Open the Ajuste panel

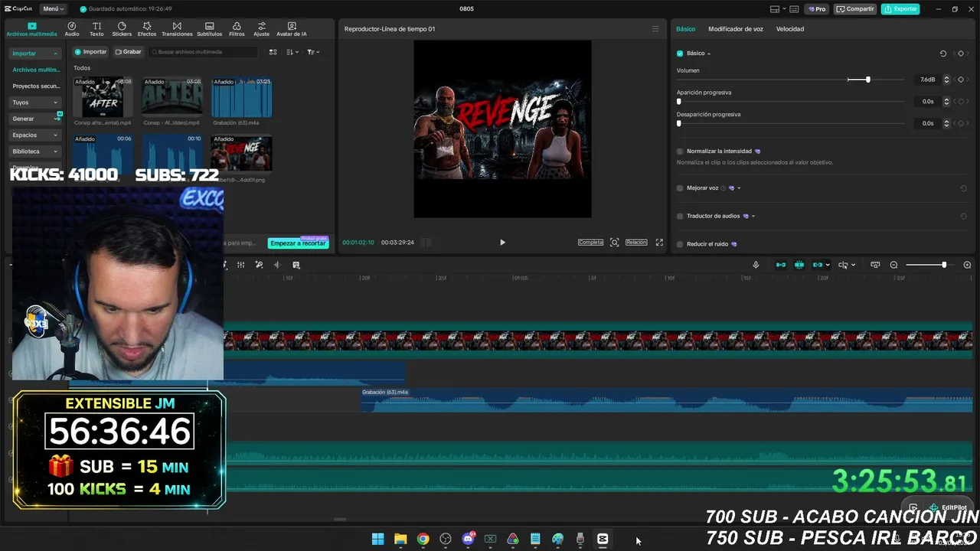pyautogui.click(x=262, y=29)
